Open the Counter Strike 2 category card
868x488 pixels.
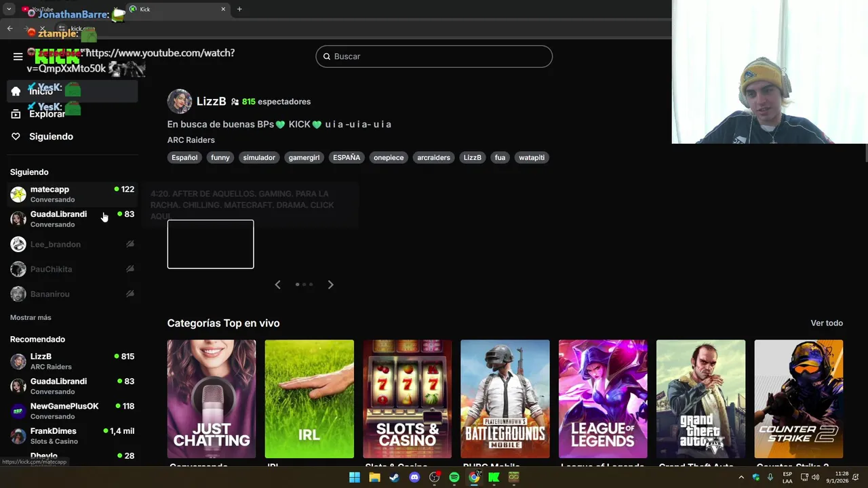pos(799,399)
